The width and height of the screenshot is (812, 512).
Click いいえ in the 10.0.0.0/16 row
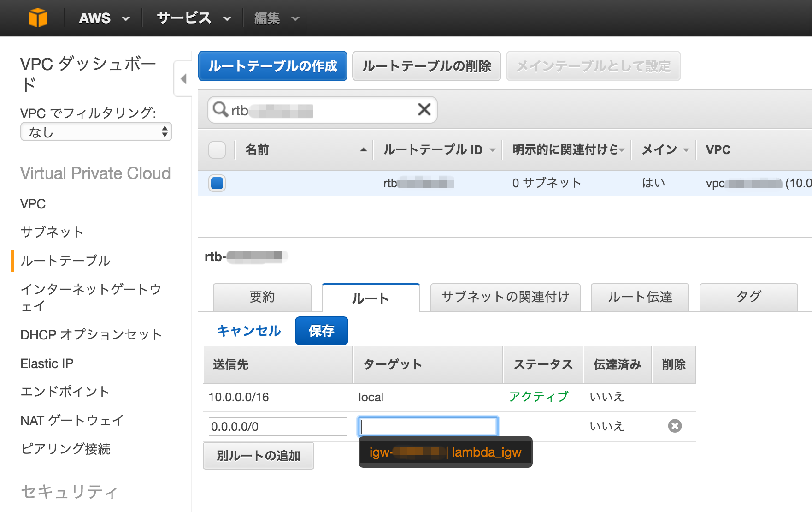tap(607, 397)
